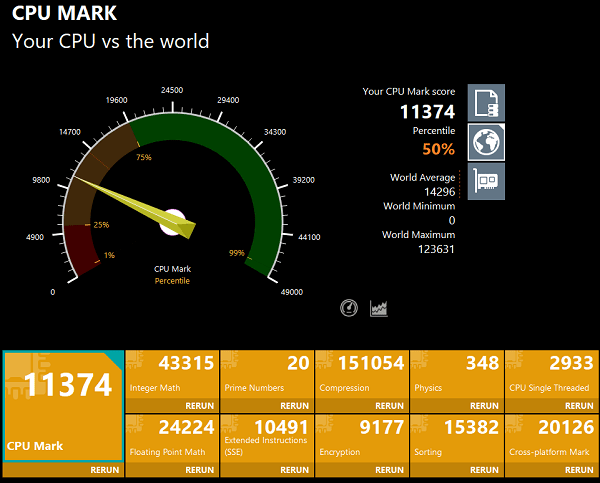Viewport: 600px width, 483px height.
Task: Select the large CPU Mark 11374 tile
Action: point(63,406)
